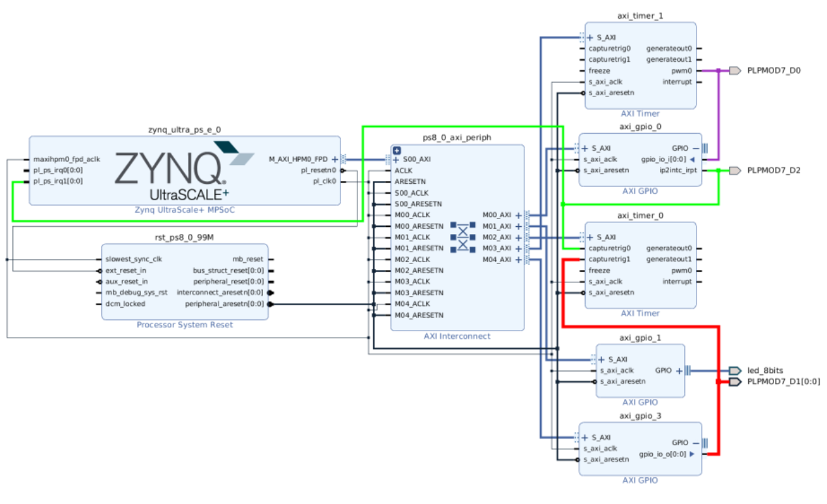Collapse the GPIO interface minus on axi_gpio_0
Viewport: 827px width, 504px height.
696,148
